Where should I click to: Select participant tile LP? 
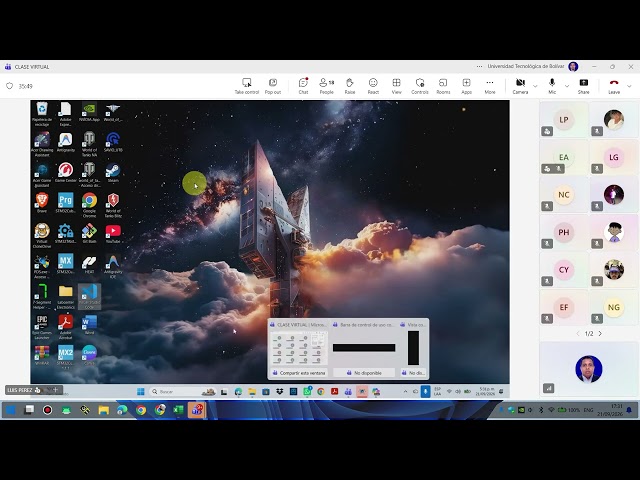tap(564, 120)
